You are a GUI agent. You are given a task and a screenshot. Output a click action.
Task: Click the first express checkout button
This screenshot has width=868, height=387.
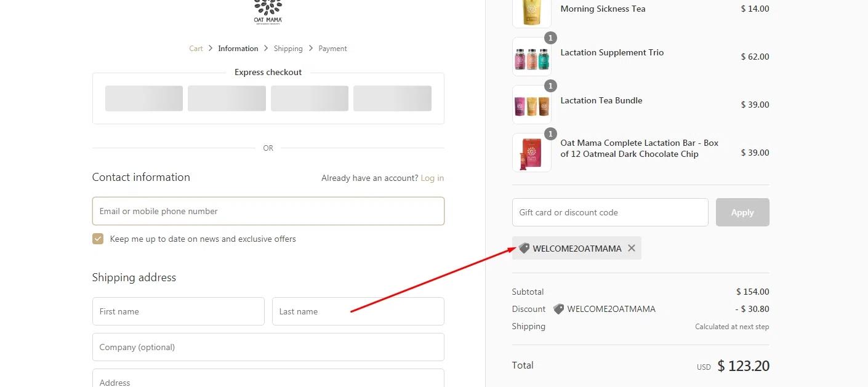click(x=144, y=98)
